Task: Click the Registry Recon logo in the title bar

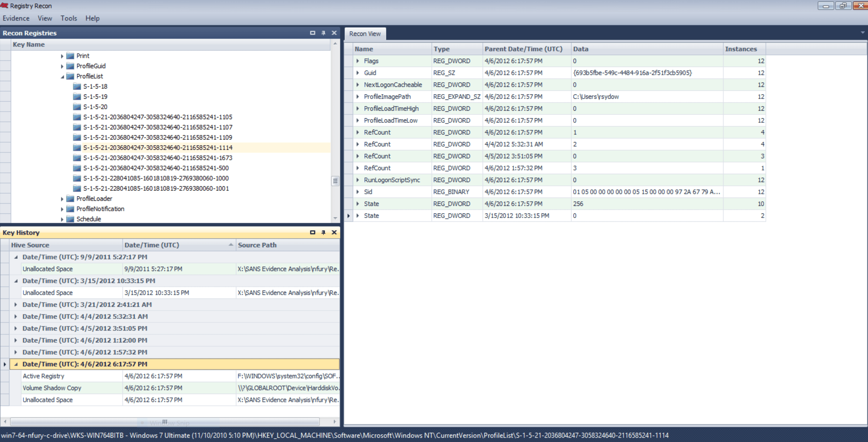Action: click(4, 5)
